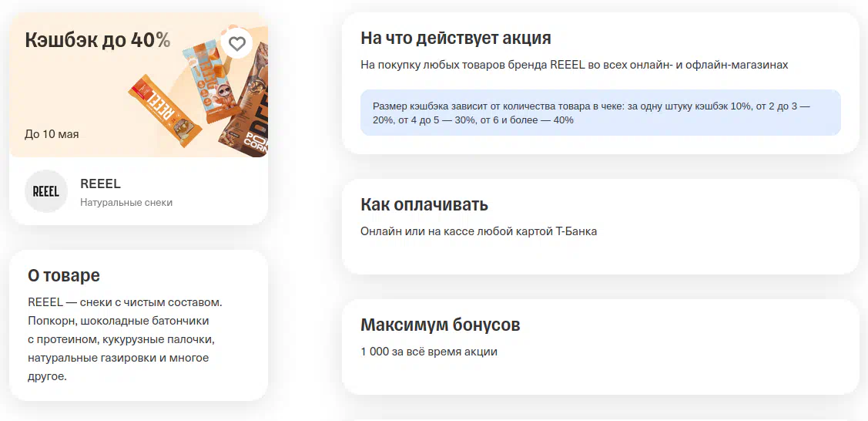Image resolution: width=868 pixels, height=421 pixels.
Task: Click the text about REEEL online and offline stores
Action: click(x=574, y=65)
